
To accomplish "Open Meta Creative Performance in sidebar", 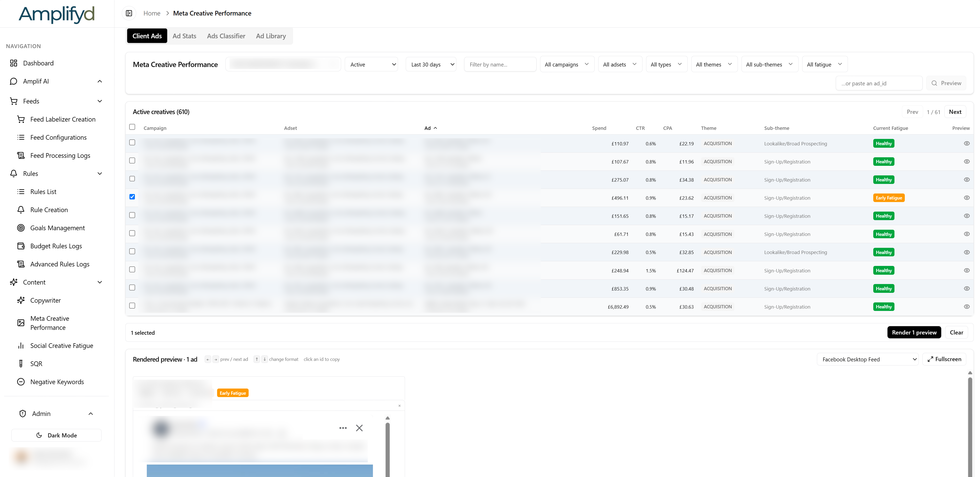I will (x=49, y=323).
